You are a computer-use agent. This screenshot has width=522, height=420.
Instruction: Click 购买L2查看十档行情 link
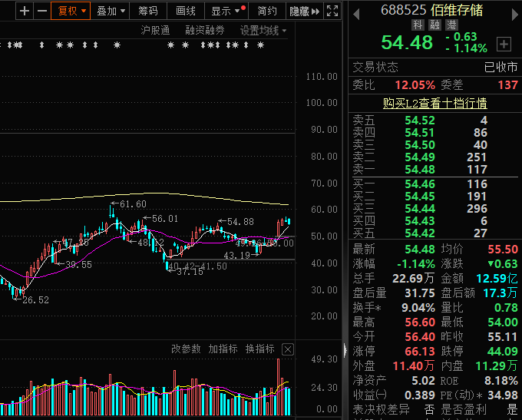click(434, 103)
